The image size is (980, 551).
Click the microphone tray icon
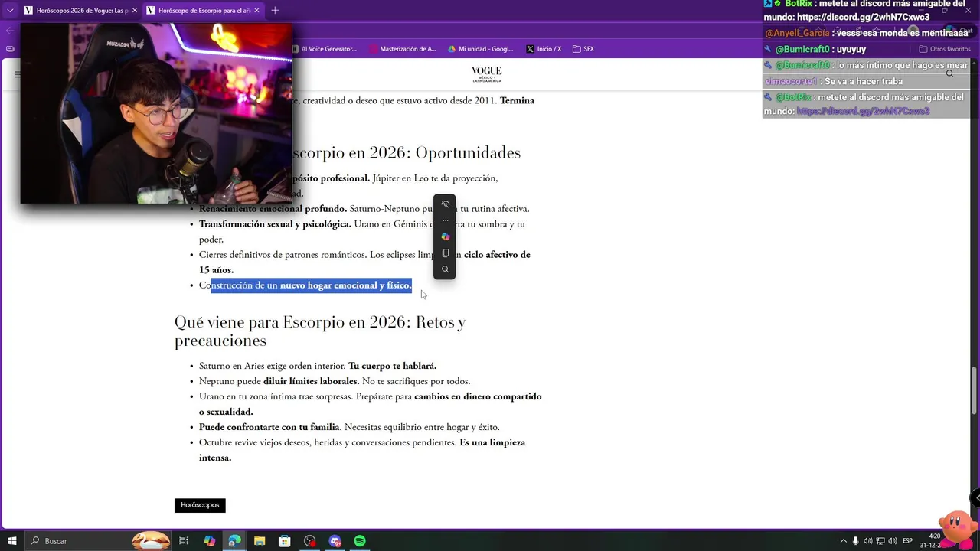click(x=856, y=541)
